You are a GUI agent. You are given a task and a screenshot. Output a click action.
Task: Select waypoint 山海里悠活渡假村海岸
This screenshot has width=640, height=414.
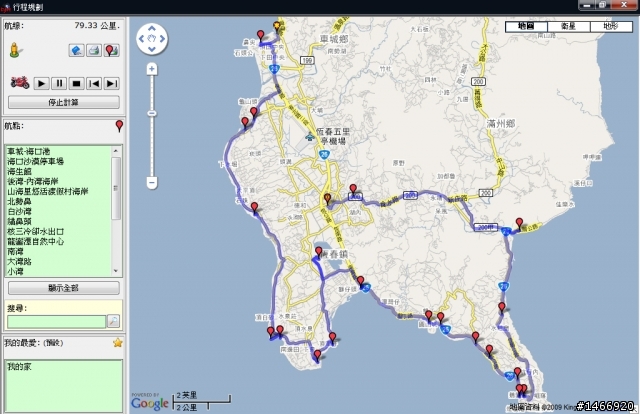[x=48, y=191]
